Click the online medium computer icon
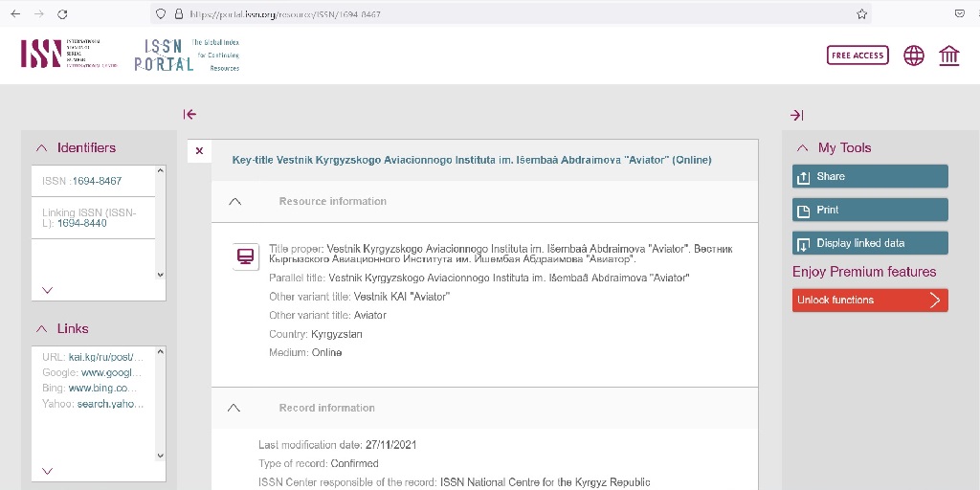Viewport: 980px width, 490px height. click(x=246, y=256)
